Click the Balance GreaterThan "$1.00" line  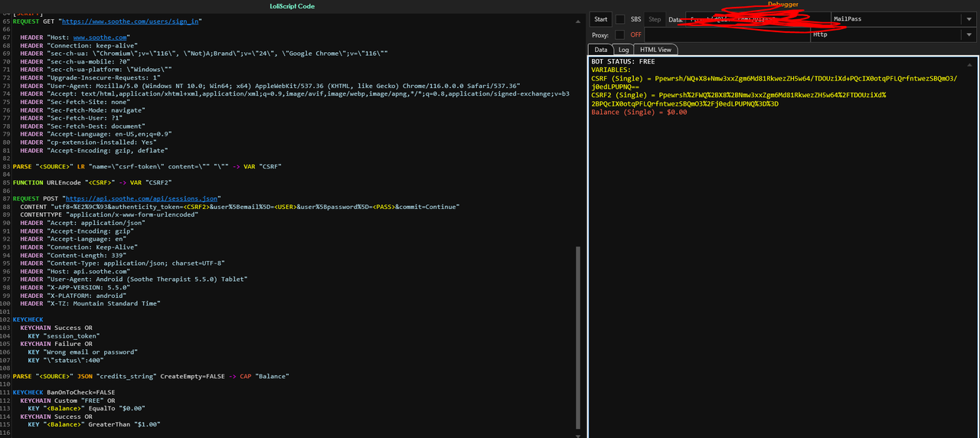tap(94, 424)
